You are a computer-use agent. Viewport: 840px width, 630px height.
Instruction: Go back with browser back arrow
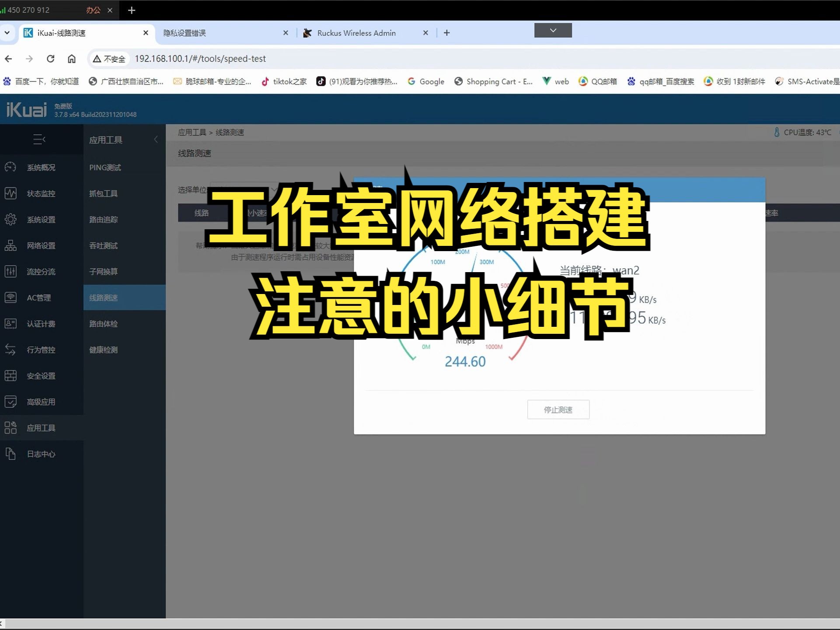9,59
